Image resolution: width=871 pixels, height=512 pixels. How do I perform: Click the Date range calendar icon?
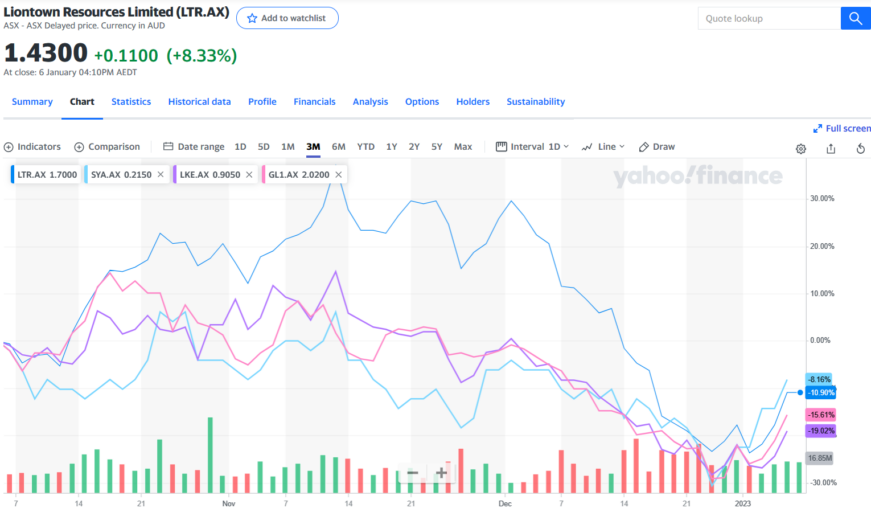pos(168,147)
